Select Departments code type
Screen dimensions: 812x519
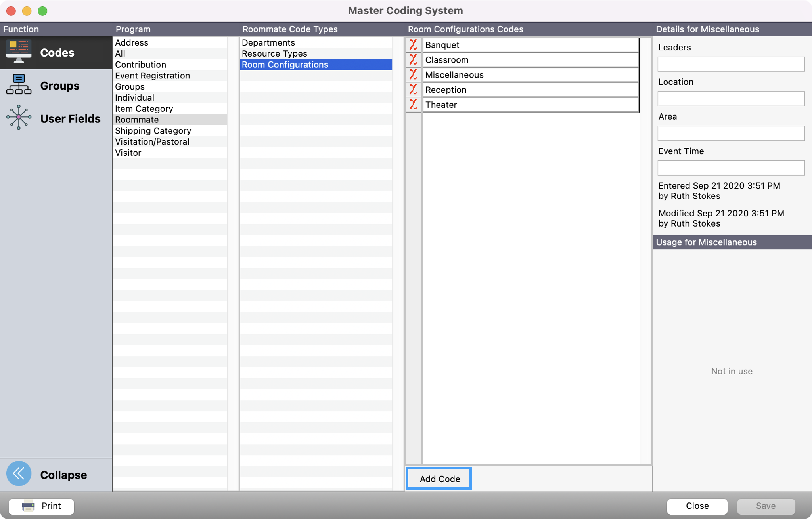268,42
